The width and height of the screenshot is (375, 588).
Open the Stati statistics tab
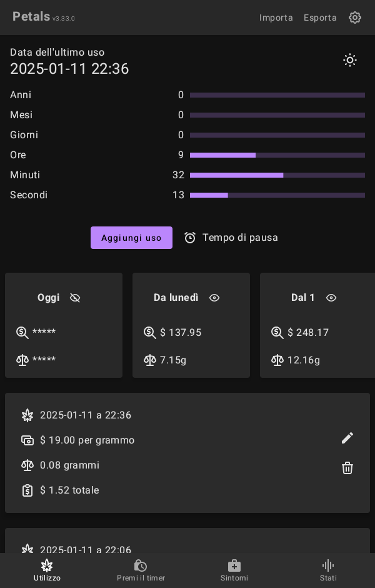click(x=328, y=570)
